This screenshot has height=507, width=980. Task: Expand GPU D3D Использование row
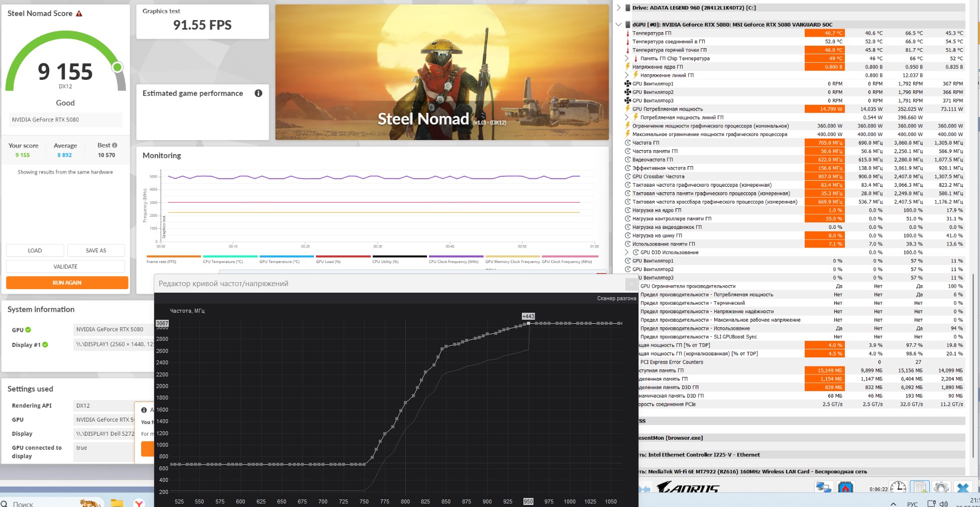coord(626,252)
